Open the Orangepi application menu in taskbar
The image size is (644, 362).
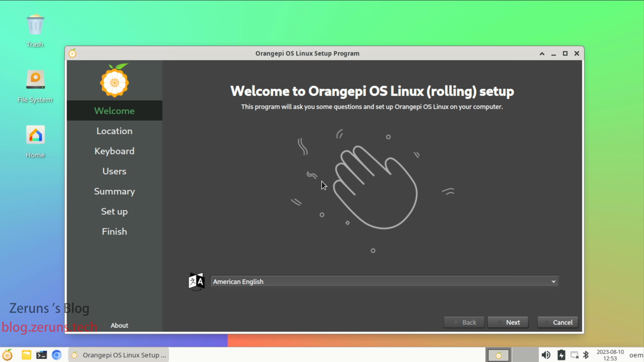pos(8,355)
